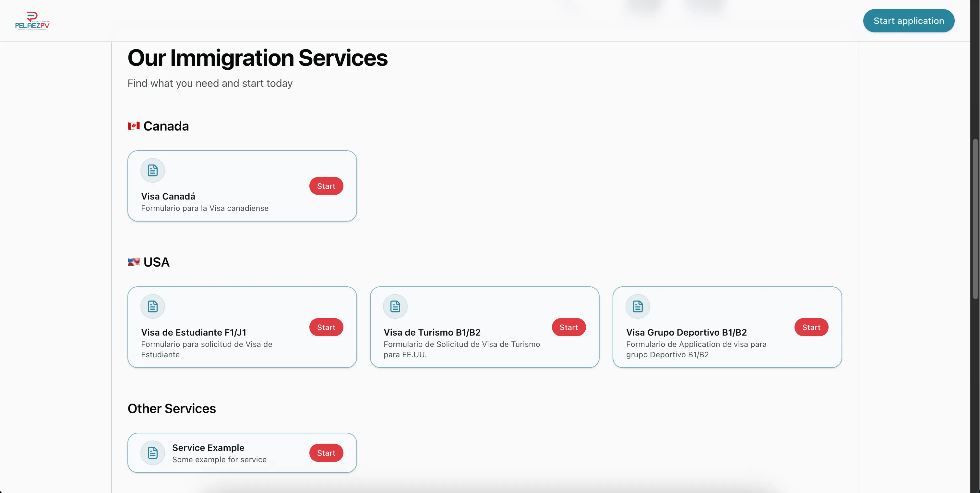Start the Visa Grupo Deportivo B1/B2 application
This screenshot has height=493, width=980.
pos(811,327)
